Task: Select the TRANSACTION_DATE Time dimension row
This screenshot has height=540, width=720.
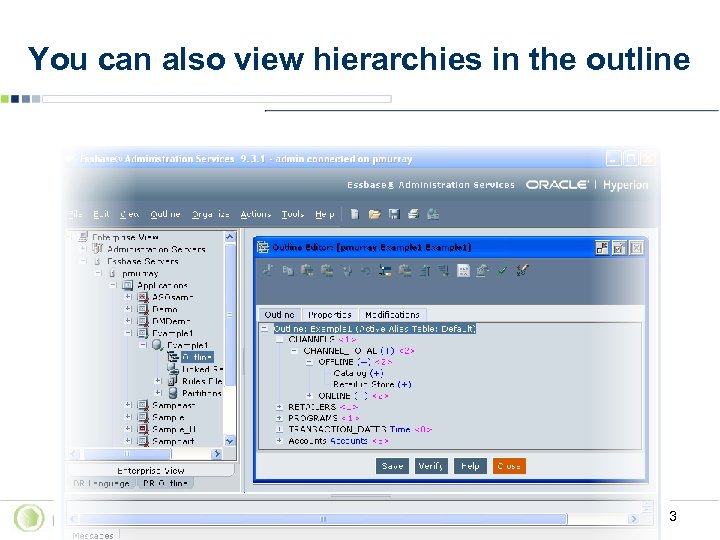Action: click(x=360, y=430)
